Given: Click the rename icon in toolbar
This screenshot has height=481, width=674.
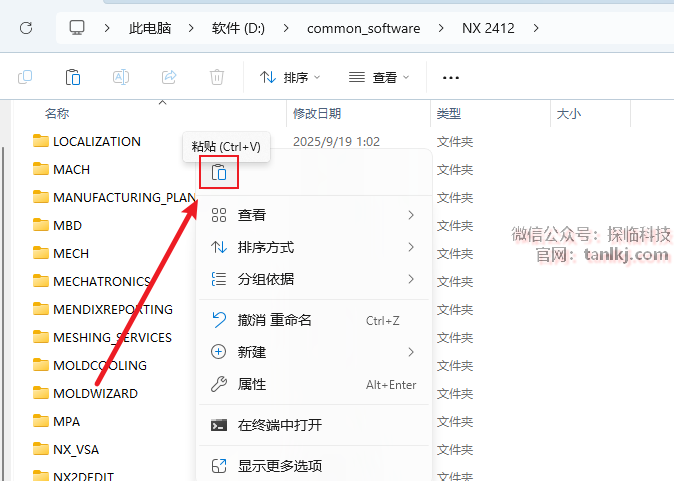Looking at the screenshot, I should (x=121, y=77).
